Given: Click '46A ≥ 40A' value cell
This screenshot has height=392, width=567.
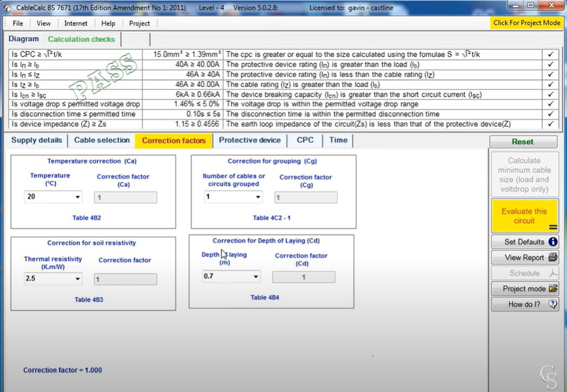Looking at the screenshot, I should 183,75.
